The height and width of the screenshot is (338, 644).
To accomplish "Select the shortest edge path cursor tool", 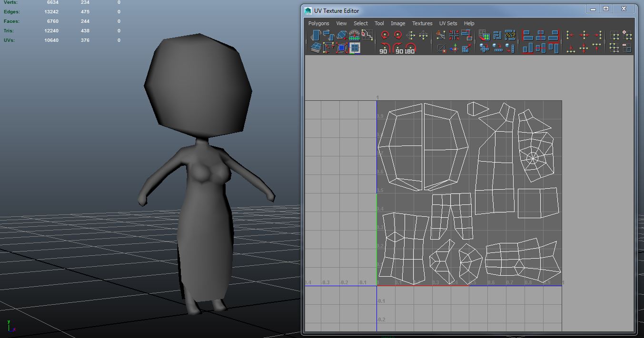I will pos(367,35).
